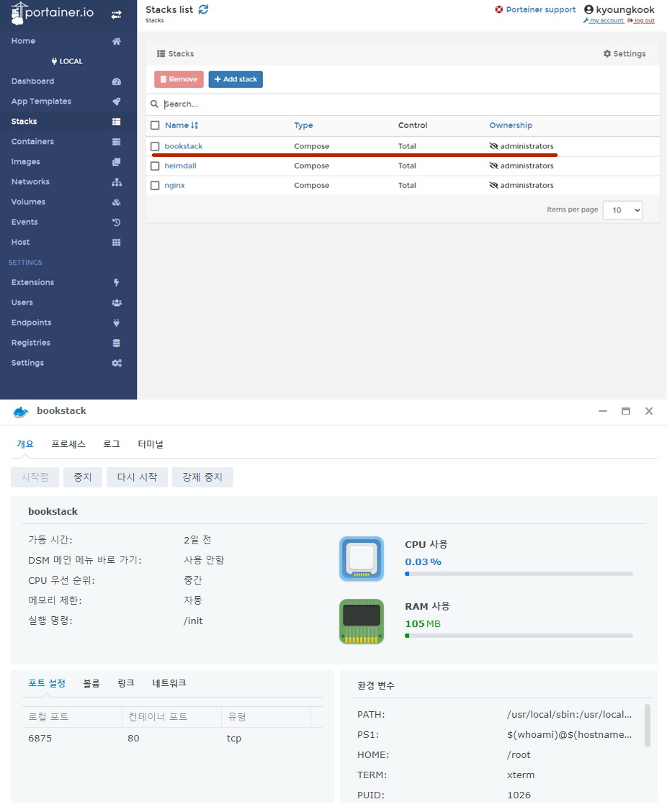
Task: Minimize the bookstack window
Action: click(x=603, y=411)
